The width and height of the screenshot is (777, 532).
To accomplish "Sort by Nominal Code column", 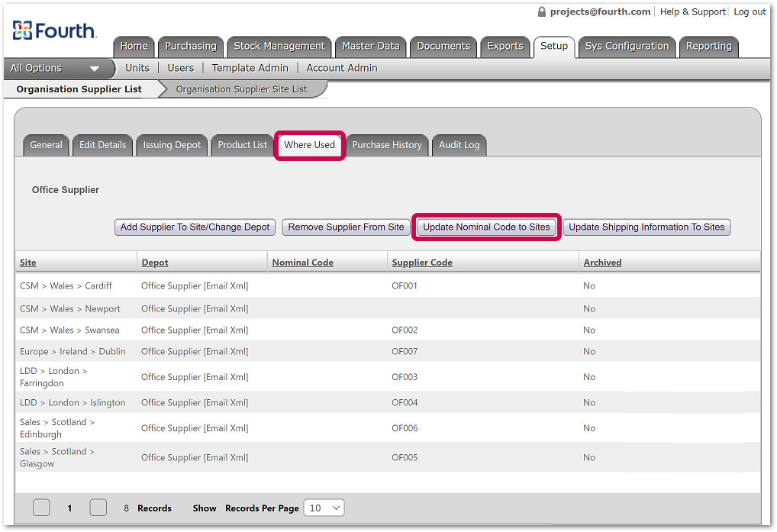I will pos(303,263).
